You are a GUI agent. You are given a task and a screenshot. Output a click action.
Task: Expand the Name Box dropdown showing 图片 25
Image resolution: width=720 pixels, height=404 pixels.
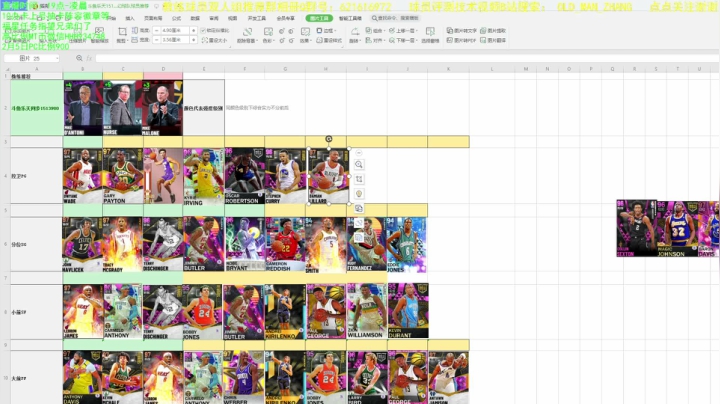click(x=57, y=58)
